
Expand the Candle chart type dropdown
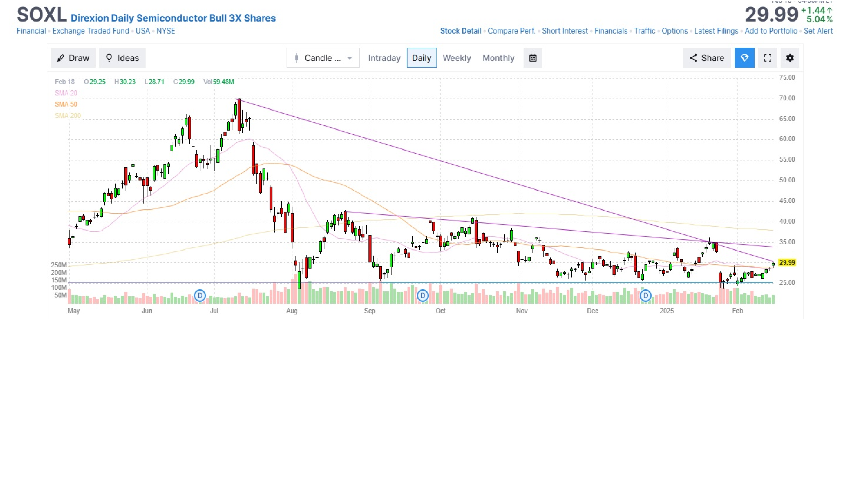click(323, 58)
